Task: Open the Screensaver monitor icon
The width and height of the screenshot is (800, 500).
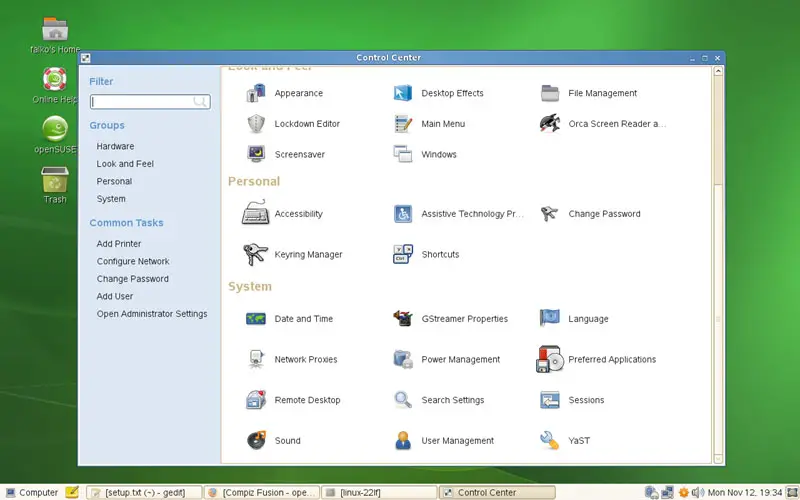Action: pos(256,154)
